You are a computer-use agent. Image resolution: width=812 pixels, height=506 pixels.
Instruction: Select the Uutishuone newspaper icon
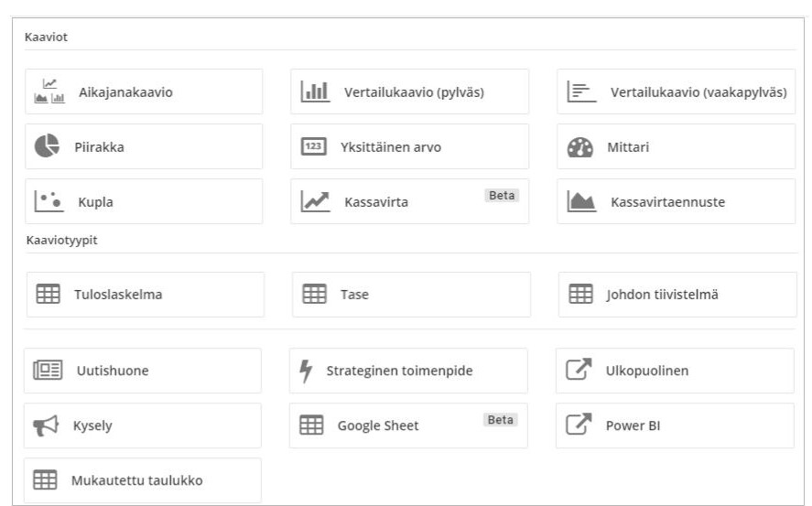(x=47, y=371)
